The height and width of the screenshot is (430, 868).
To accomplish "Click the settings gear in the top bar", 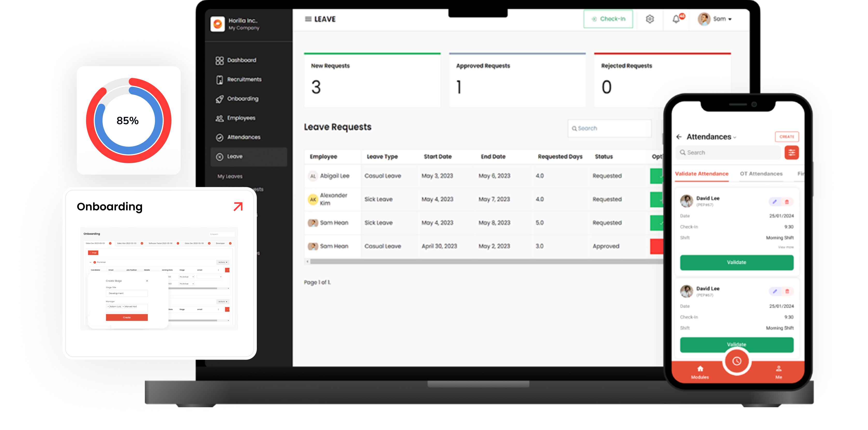I will [x=650, y=19].
